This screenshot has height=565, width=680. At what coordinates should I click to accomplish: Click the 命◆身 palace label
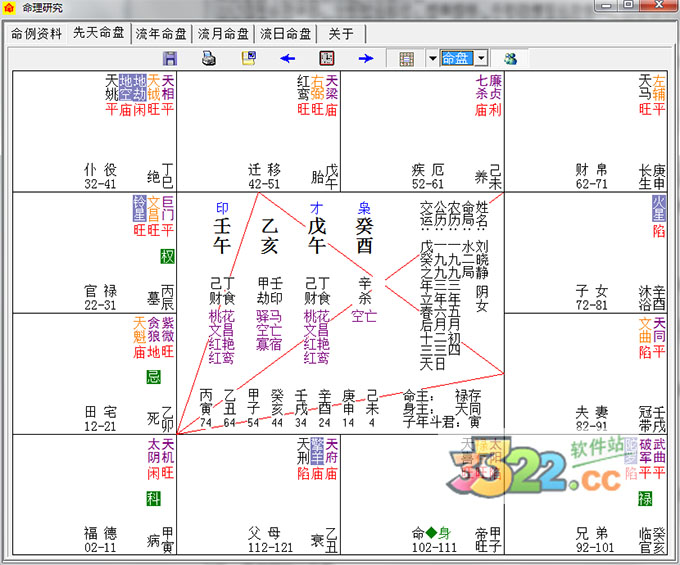tap(431, 532)
